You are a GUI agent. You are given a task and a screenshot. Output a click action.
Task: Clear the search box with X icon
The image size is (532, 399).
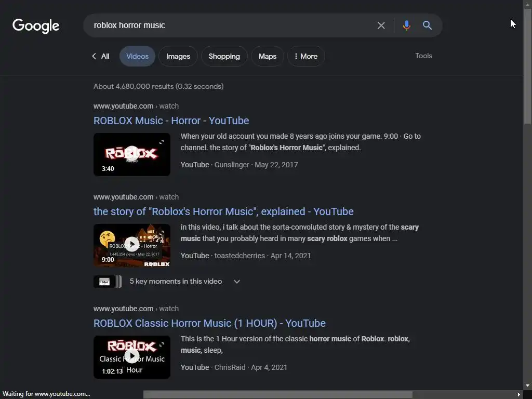click(x=381, y=25)
